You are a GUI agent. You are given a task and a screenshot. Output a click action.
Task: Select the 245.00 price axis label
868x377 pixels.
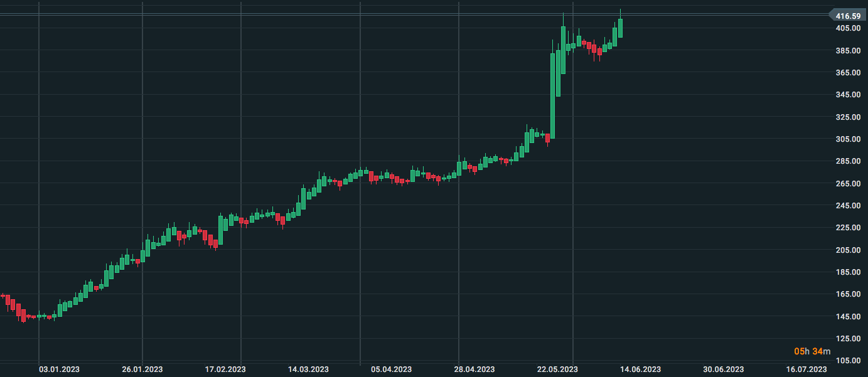(848, 206)
